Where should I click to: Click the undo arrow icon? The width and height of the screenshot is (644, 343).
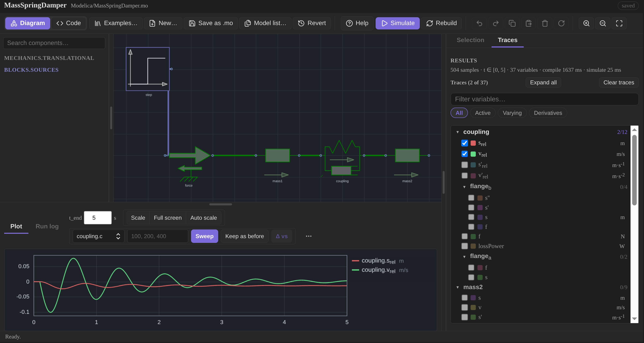coord(479,23)
